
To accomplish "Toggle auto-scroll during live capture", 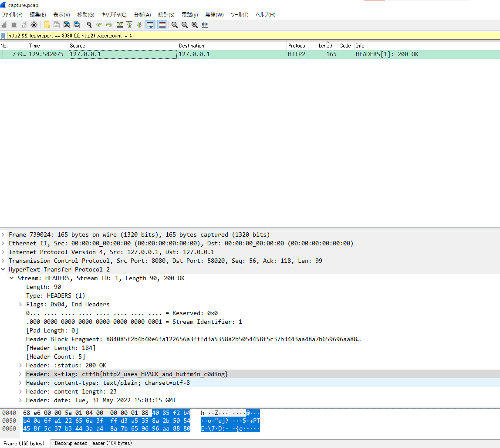I will click(x=150, y=25).
